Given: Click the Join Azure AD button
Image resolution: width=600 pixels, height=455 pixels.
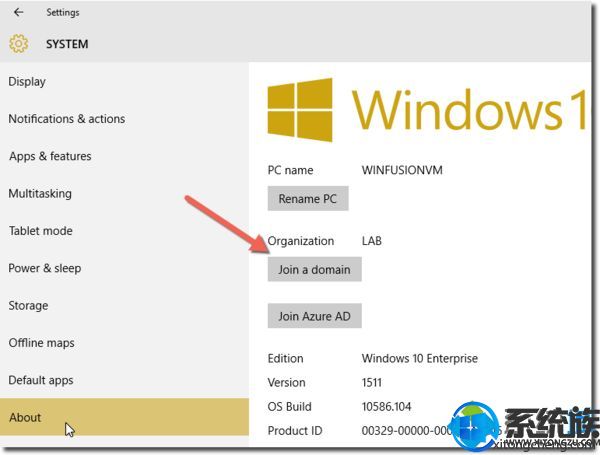Looking at the screenshot, I should click(x=315, y=316).
